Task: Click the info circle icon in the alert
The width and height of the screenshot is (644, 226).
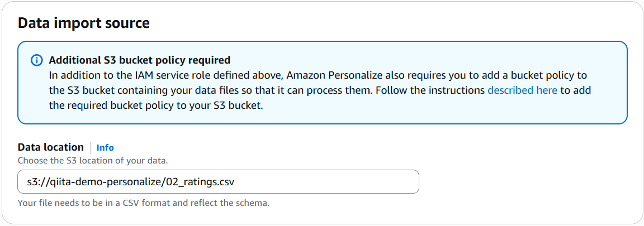Action: point(36,60)
